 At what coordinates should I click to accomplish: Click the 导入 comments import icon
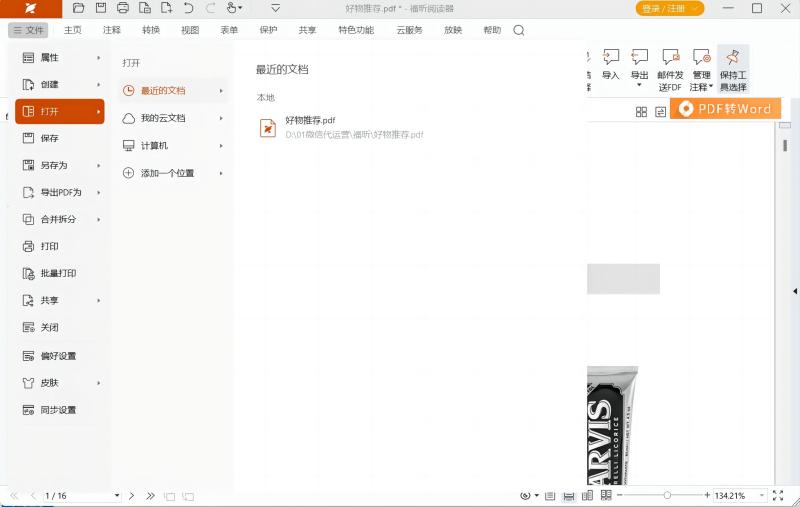tap(610, 64)
